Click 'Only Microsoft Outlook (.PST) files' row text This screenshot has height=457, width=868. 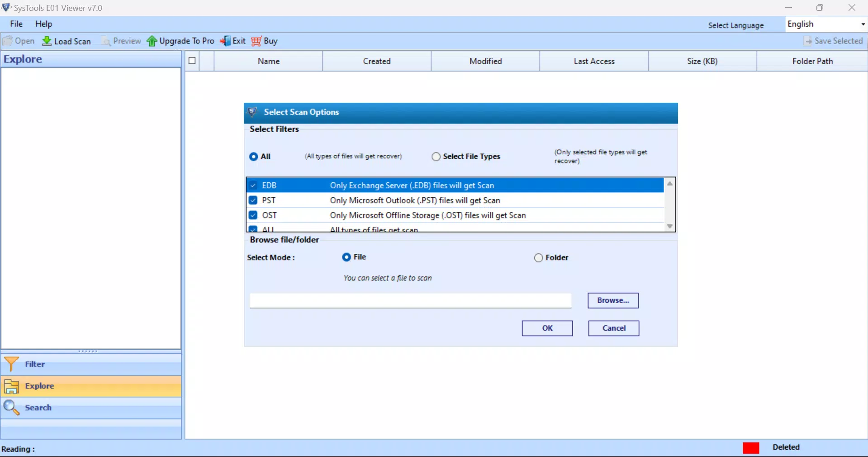415,200
